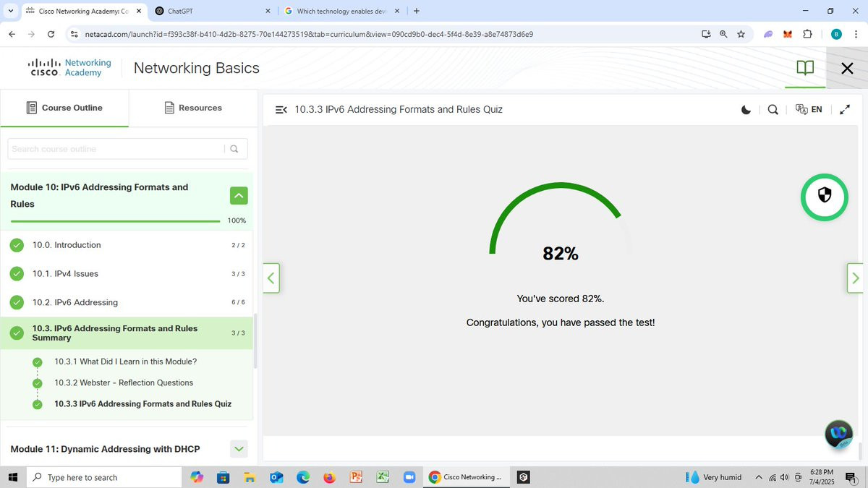Open File Explorer from taskbar

(x=250, y=477)
